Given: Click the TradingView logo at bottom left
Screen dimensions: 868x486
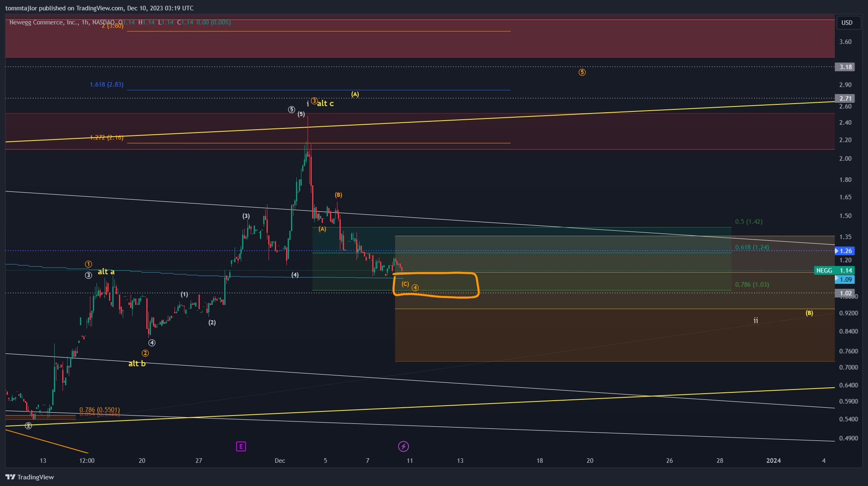Looking at the screenshot, I should click(x=30, y=477).
